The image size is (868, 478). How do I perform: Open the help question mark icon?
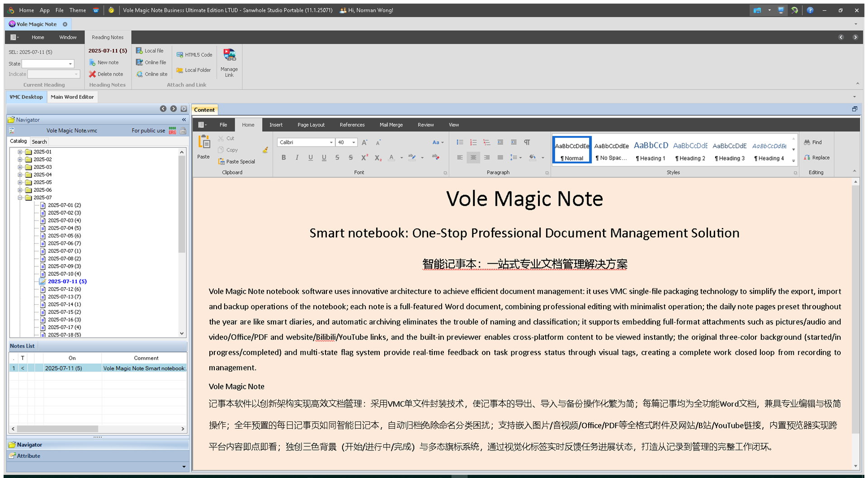[810, 10]
